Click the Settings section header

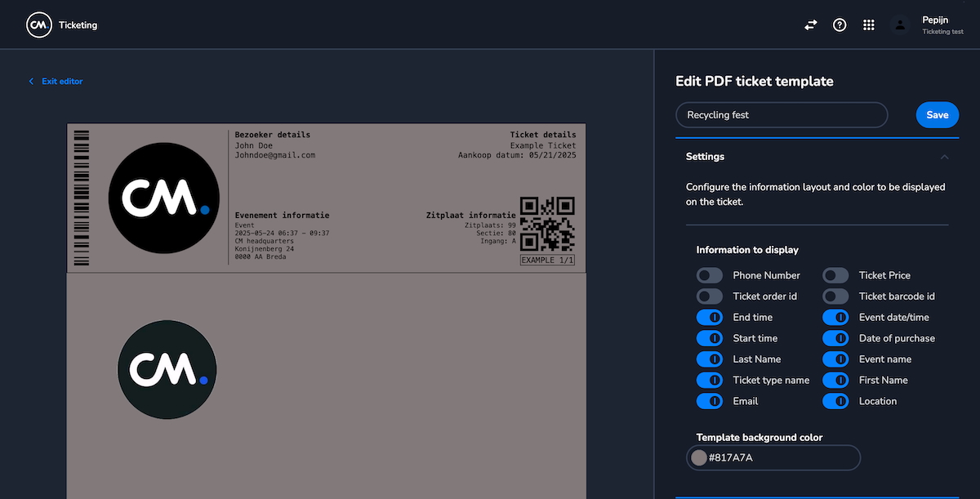click(x=817, y=156)
